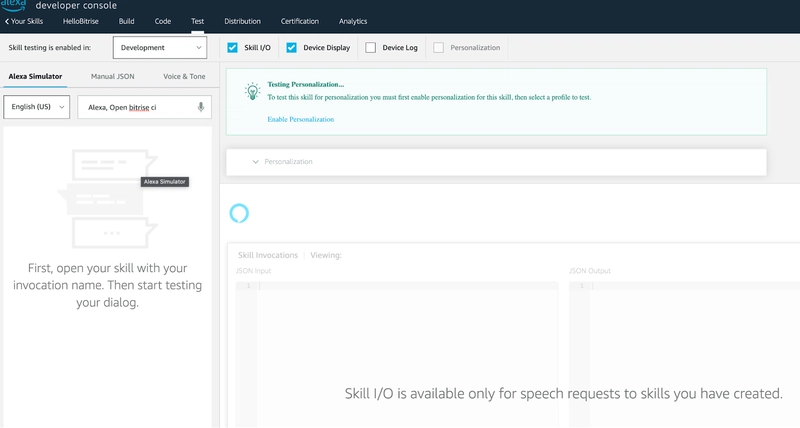Toggle the Skill I/O checkbox
The image size is (800, 428).
point(233,47)
